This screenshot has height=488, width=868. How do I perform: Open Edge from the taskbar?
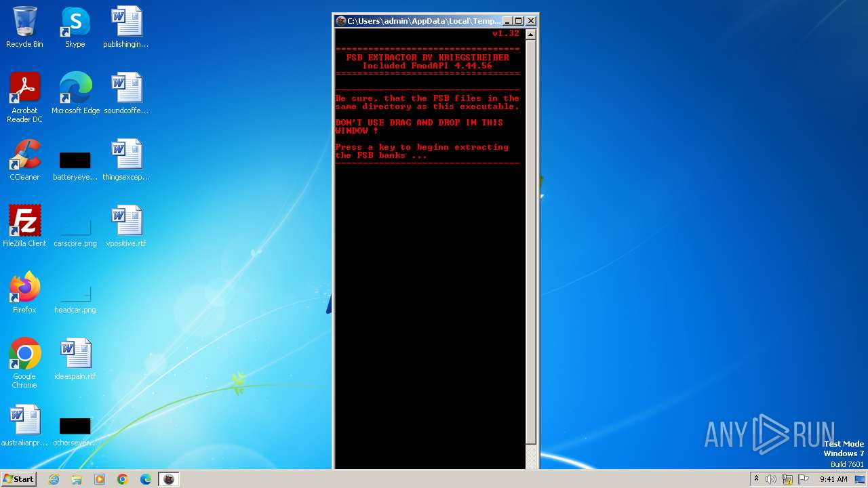pos(146,479)
